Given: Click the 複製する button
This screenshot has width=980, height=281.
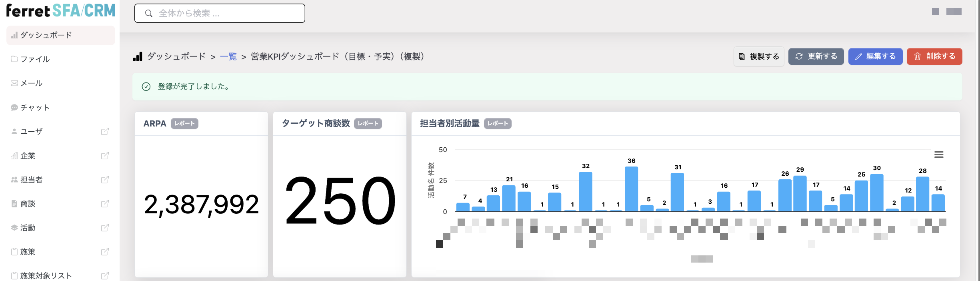Looking at the screenshot, I should point(759,56).
